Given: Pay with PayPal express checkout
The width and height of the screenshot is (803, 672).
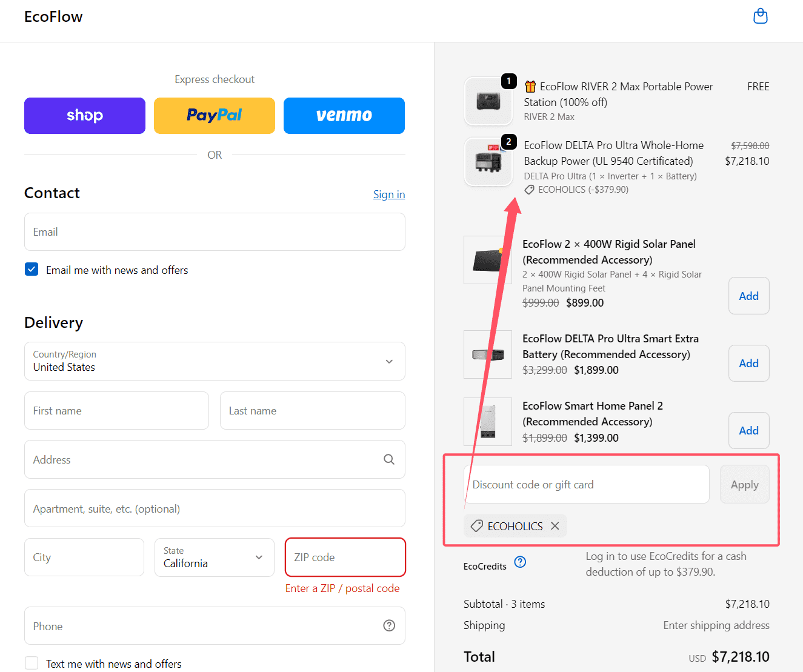Looking at the screenshot, I should pos(215,116).
